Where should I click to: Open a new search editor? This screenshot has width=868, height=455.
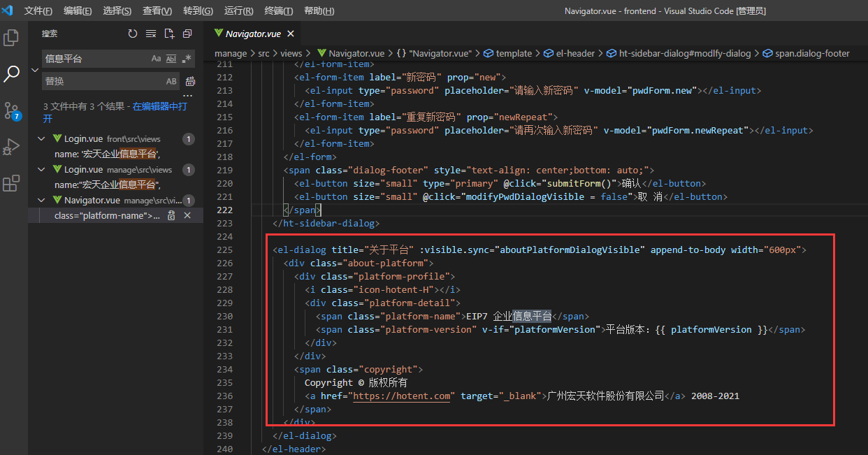pos(169,34)
